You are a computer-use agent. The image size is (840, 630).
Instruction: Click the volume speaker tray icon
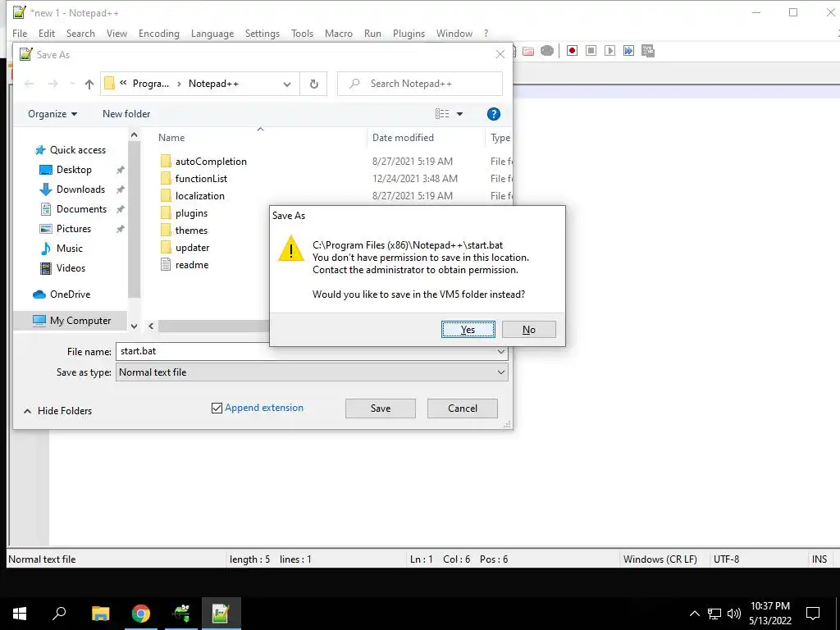click(x=734, y=614)
